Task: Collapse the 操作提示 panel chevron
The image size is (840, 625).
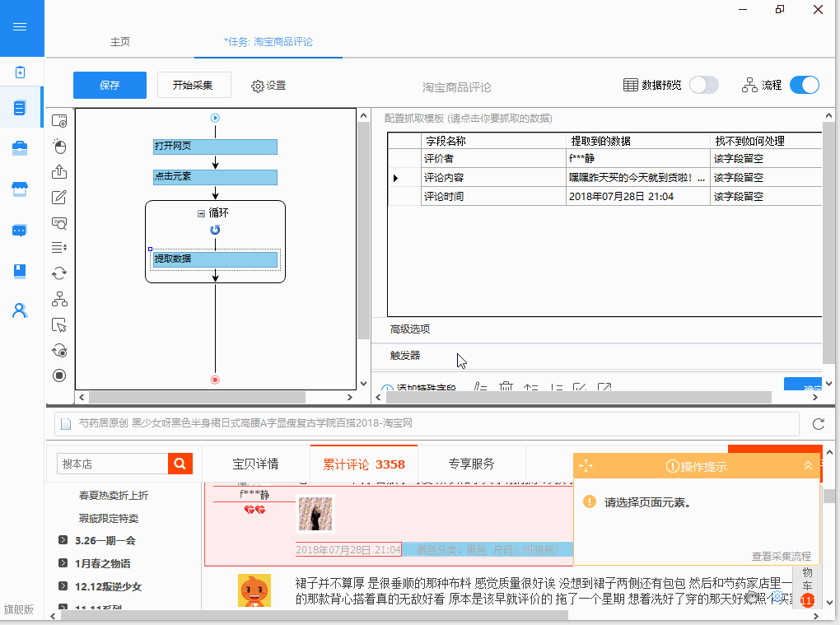Action: tap(809, 465)
